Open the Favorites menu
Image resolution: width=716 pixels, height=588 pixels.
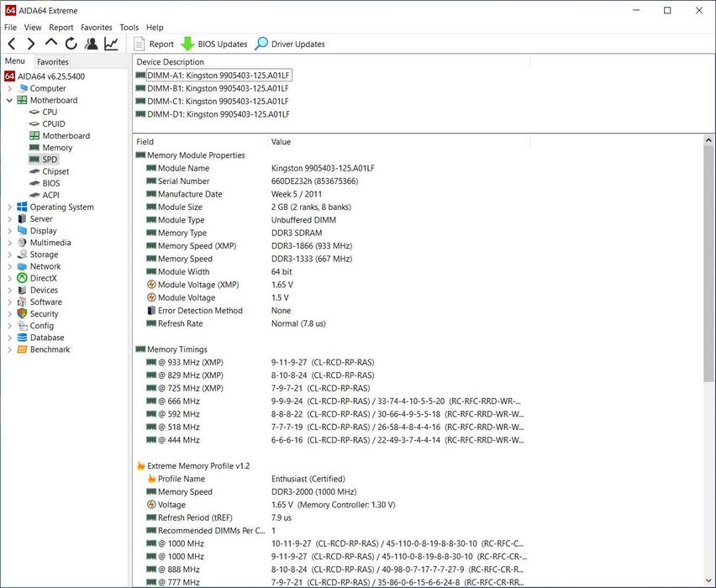click(x=97, y=28)
